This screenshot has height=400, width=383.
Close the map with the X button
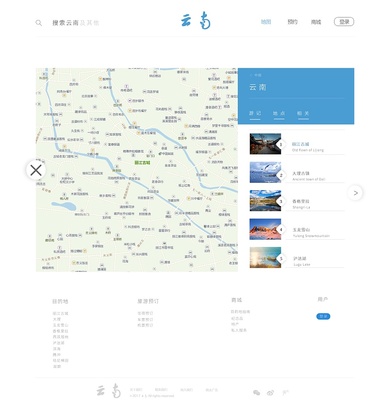coord(36,170)
